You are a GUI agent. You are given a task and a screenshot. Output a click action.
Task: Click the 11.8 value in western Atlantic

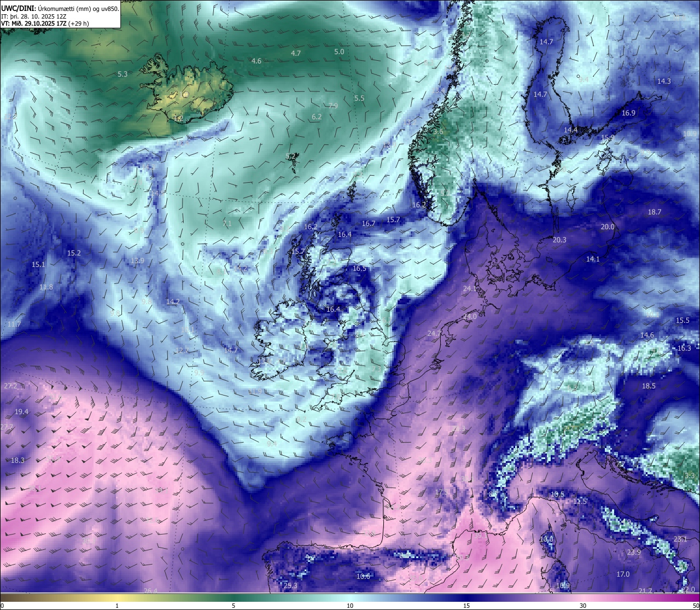(46, 287)
